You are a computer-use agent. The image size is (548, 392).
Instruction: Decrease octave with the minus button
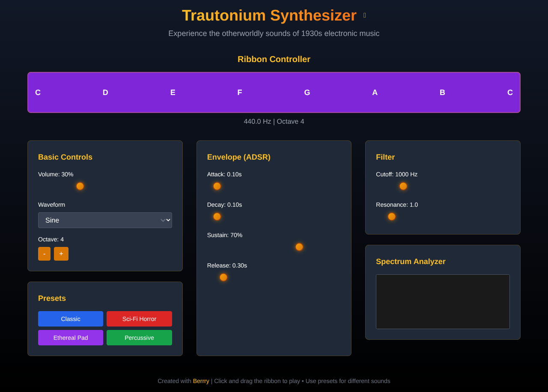click(44, 253)
